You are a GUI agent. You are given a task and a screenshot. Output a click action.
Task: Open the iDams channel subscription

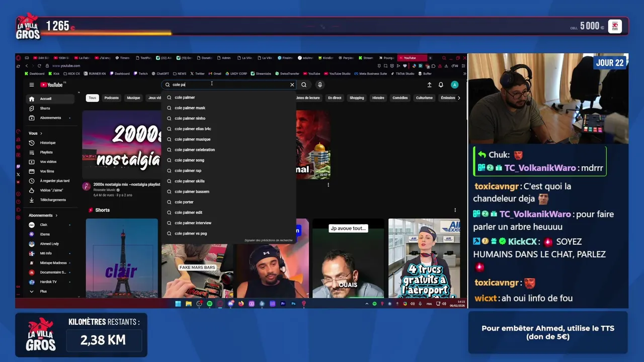tap(50, 234)
